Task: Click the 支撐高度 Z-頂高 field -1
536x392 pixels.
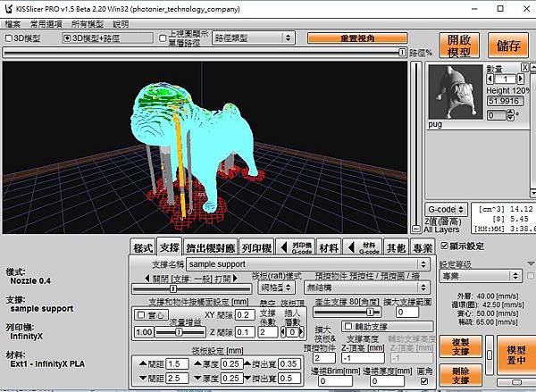Action: pyautogui.click(x=363, y=358)
